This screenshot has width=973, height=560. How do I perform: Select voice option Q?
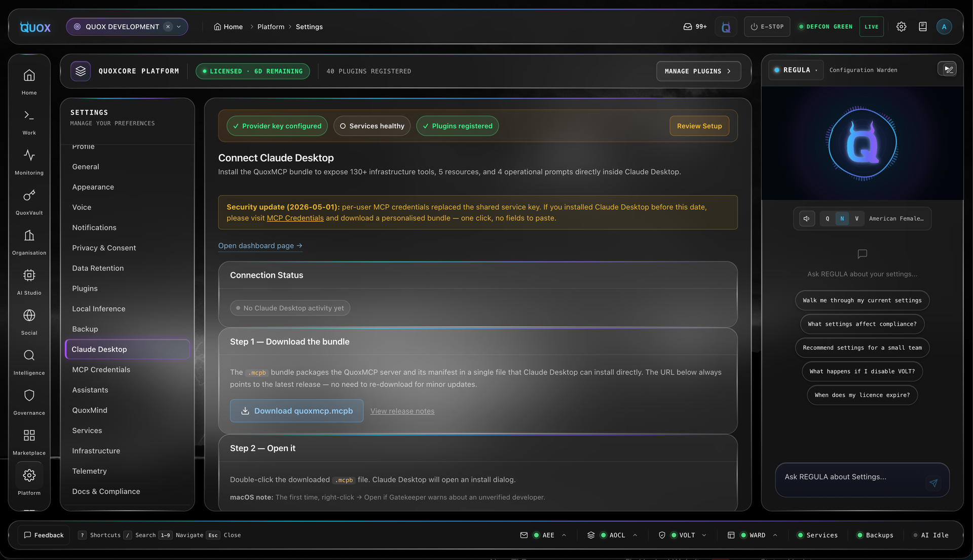(x=828, y=219)
